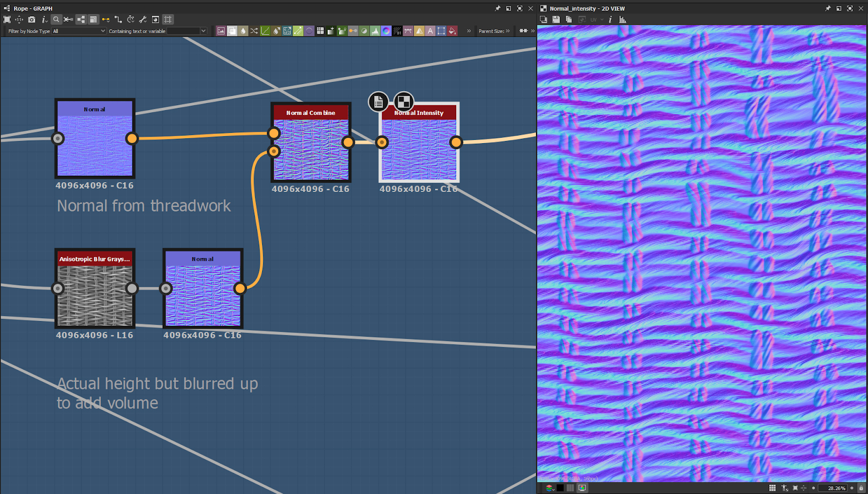Pin the Normal_intensity 2D View panel
The image size is (868, 494).
click(828, 8)
